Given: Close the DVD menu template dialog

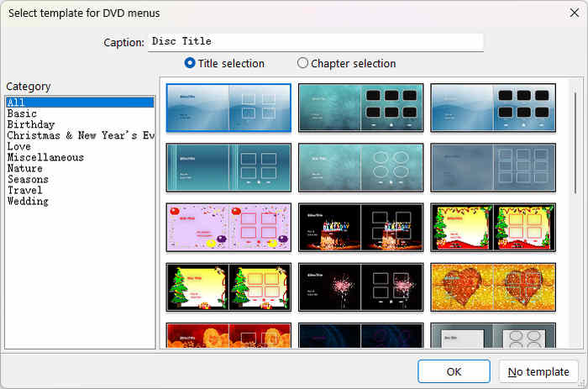Looking at the screenshot, I should pos(574,13).
